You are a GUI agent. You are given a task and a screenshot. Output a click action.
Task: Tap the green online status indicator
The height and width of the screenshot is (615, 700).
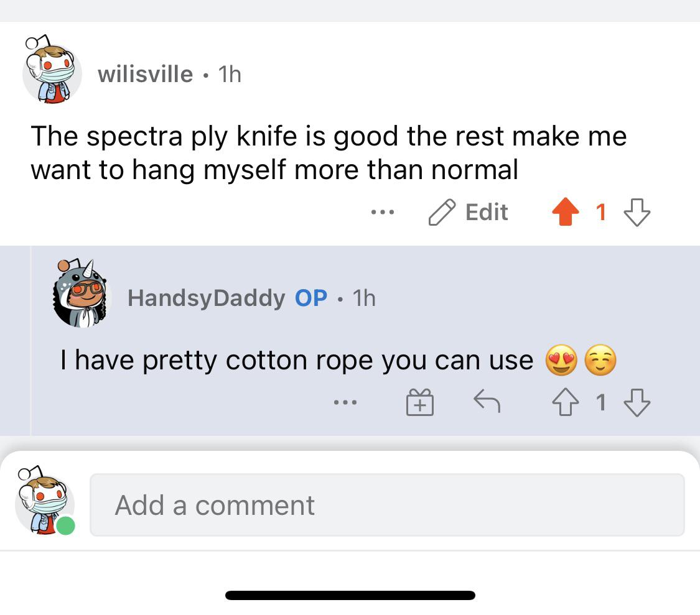pos(65,525)
